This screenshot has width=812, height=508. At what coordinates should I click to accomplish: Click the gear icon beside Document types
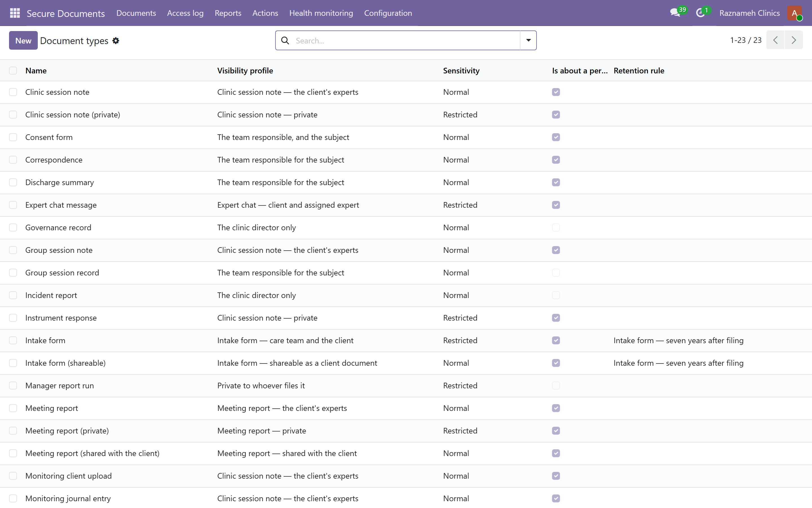tap(116, 41)
